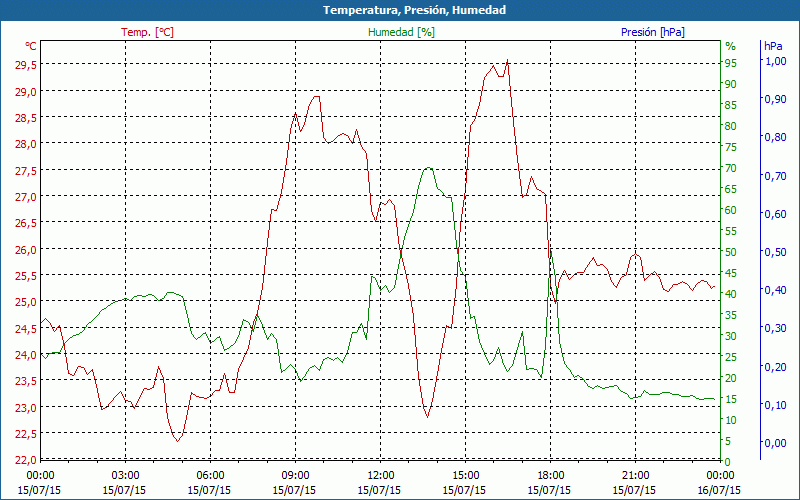Click the 06:00 time axis label

(210, 475)
